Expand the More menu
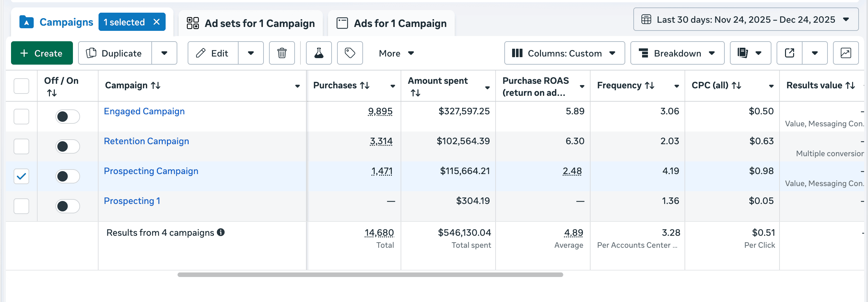Screen dimensions: 868x302 [x=396, y=53]
